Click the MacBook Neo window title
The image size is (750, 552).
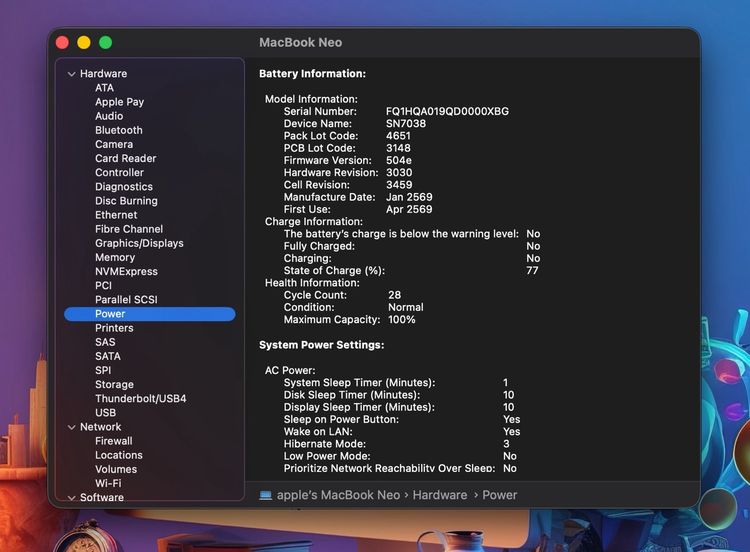pyautogui.click(x=300, y=43)
